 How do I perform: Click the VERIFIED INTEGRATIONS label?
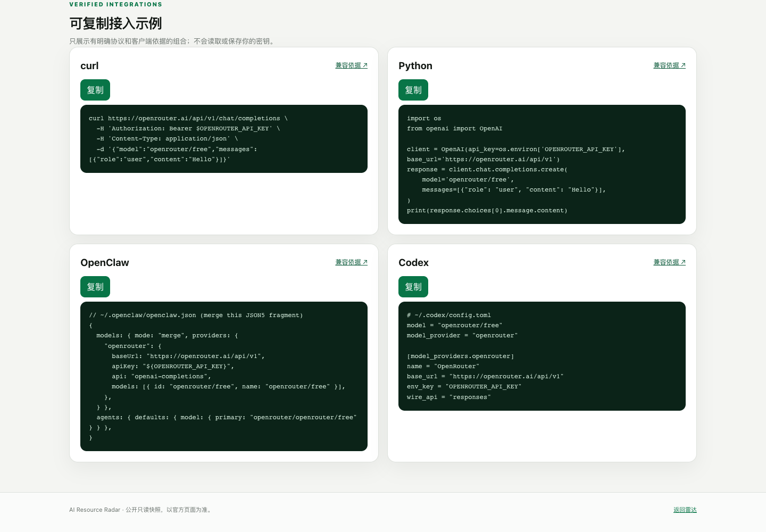pyautogui.click(x=115, y=4)
